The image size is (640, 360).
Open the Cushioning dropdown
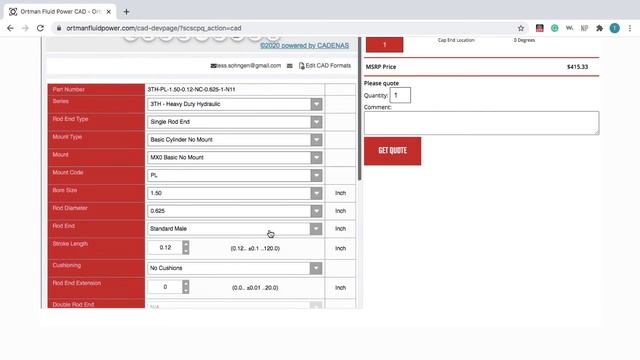(x=235, y=268)
